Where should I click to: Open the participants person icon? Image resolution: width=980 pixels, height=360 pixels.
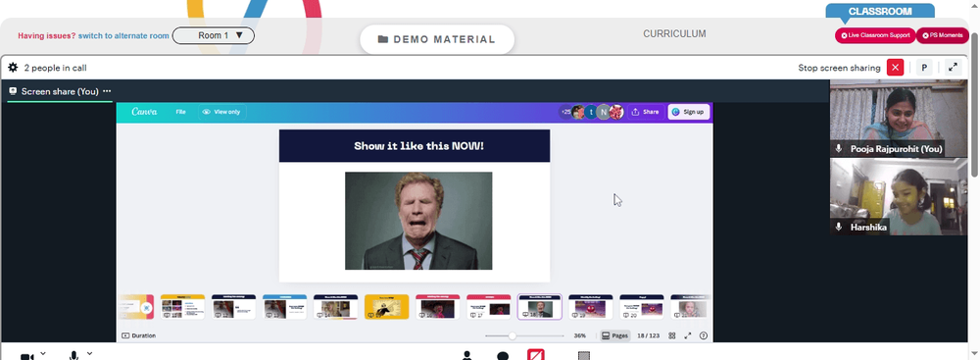click(x=466, y=356)
